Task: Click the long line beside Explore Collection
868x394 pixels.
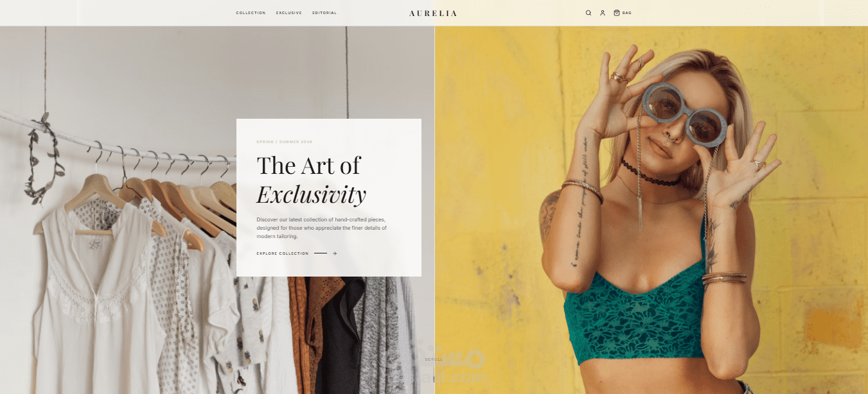Action: pyautogui.click(x=321, y=253)
